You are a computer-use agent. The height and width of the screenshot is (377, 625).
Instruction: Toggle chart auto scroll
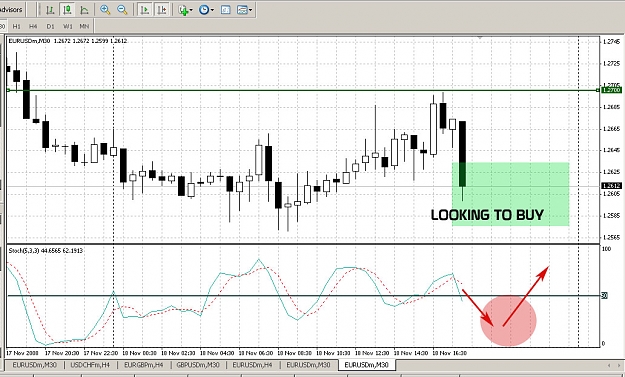(145, 10)
